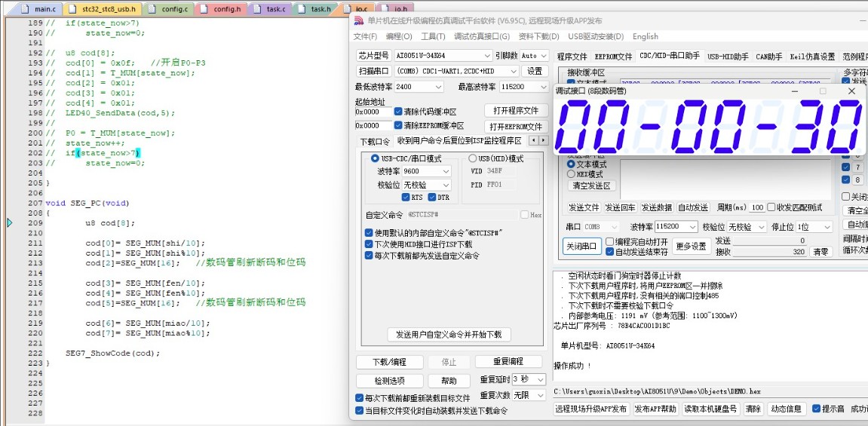Open the 调试仿真接口(G) menu

click(482, 36)
